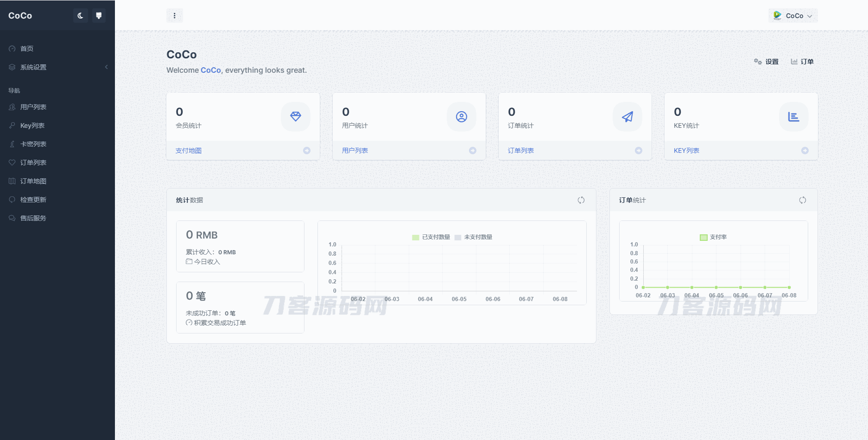Open the 支付地图 link
The width and height of the screenshot is (868, 440).
pos(189,151)
